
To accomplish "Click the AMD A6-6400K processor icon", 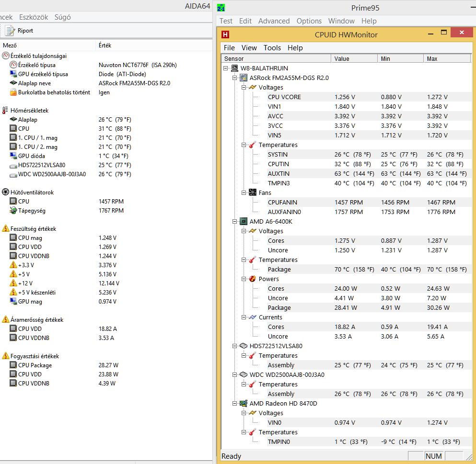I will pyautogui.click(x=244, y=221).
